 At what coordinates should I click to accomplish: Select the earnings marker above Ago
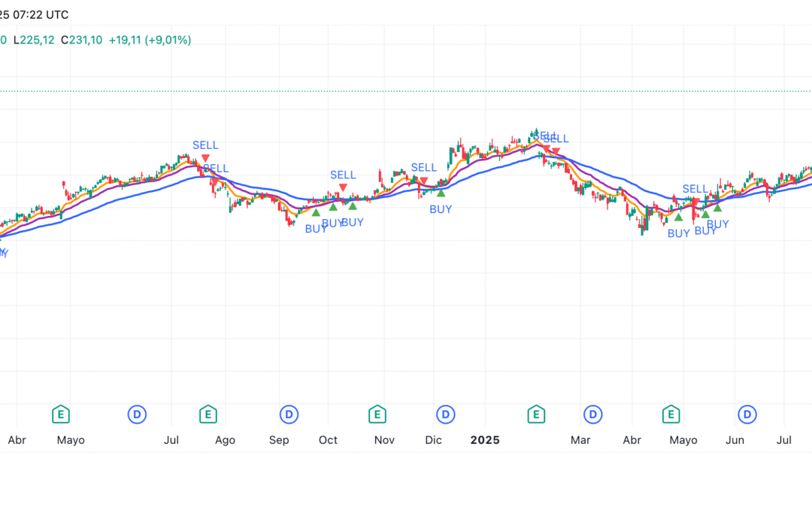coord(208,414)
